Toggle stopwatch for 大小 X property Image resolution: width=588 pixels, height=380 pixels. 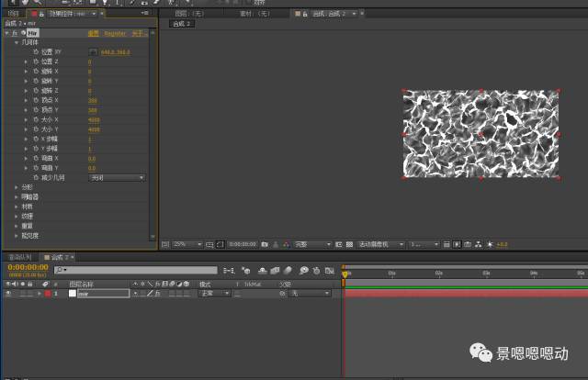pos(36,119)
